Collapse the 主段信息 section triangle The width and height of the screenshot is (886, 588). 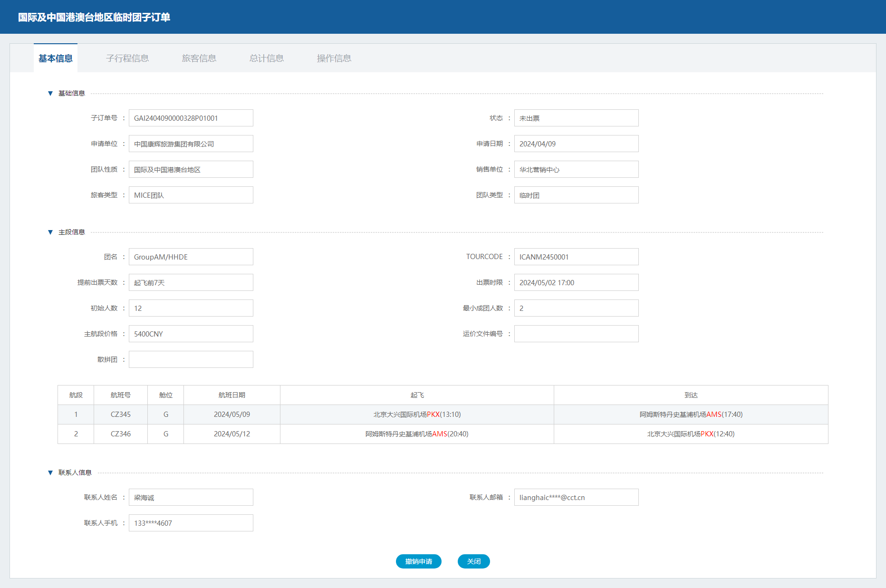50,232
